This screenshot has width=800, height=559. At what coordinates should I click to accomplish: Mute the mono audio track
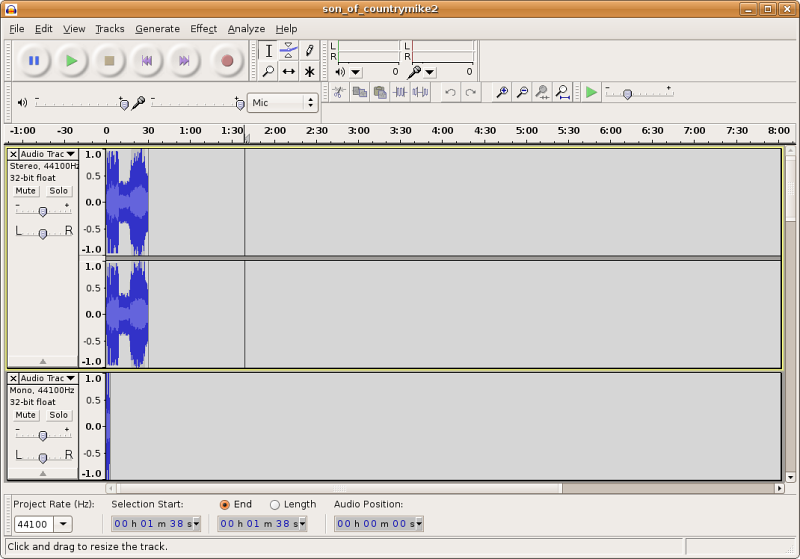pyautogui.click(x=26, y=415)
